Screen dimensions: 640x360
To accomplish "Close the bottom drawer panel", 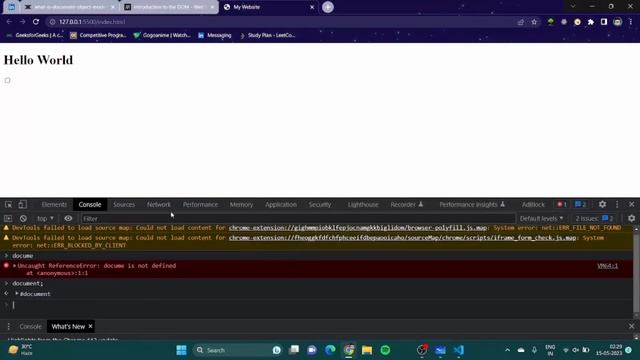I will coord(631,326).
